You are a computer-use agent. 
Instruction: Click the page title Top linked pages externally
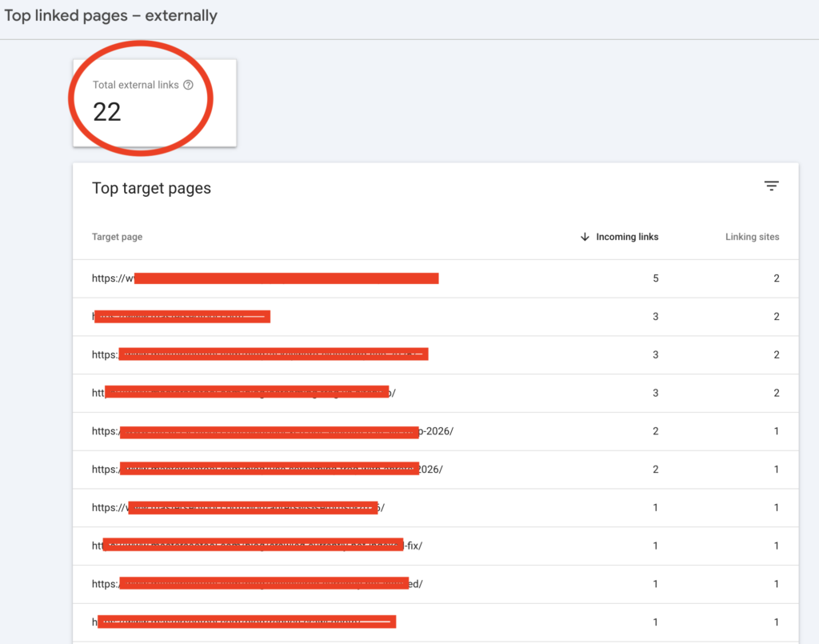coord(110,14)
